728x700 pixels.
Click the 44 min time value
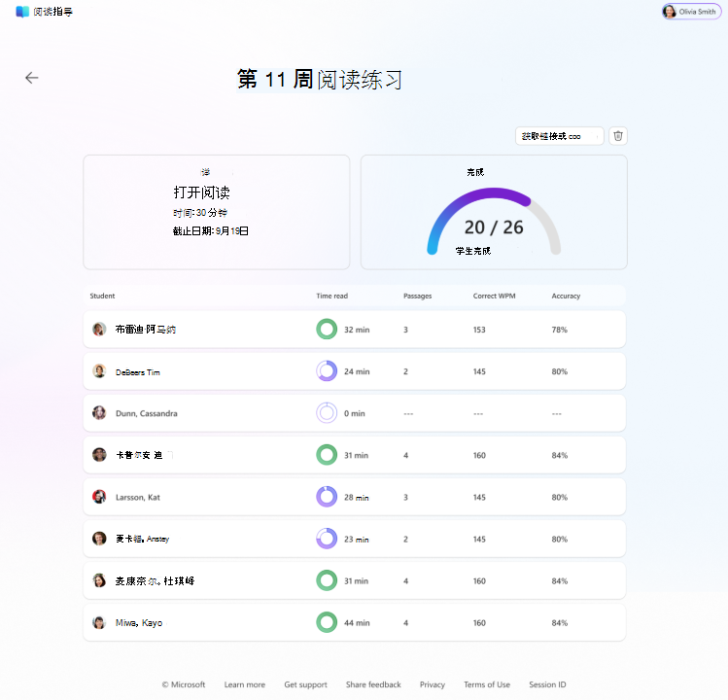click(357, 623)
